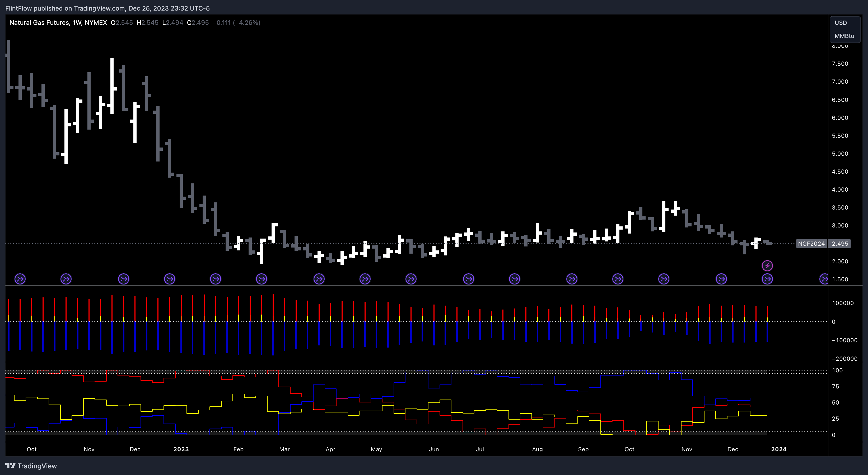Click rollover marker left of Dec 2023 label
This screenshot has width=868, height=475.
point(721,279)
